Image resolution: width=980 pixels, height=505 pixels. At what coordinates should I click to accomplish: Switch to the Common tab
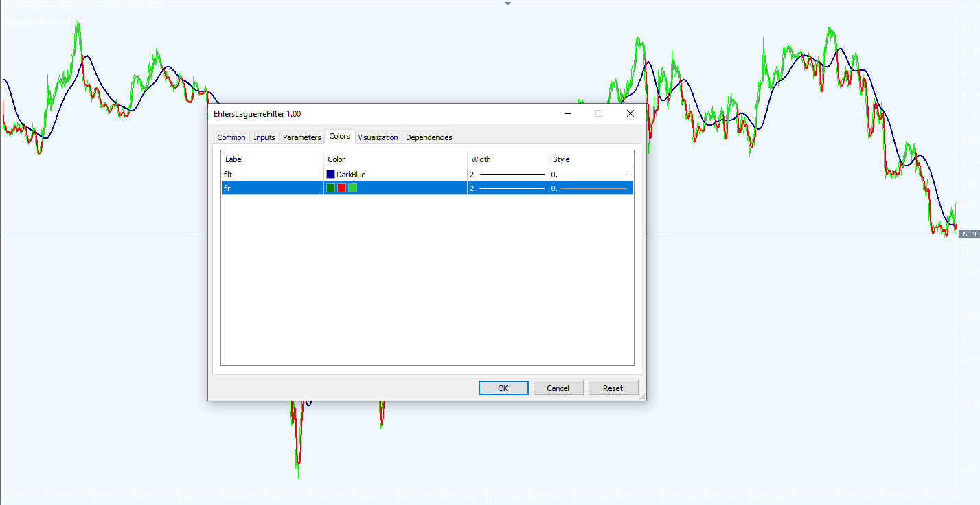(231, 137)
